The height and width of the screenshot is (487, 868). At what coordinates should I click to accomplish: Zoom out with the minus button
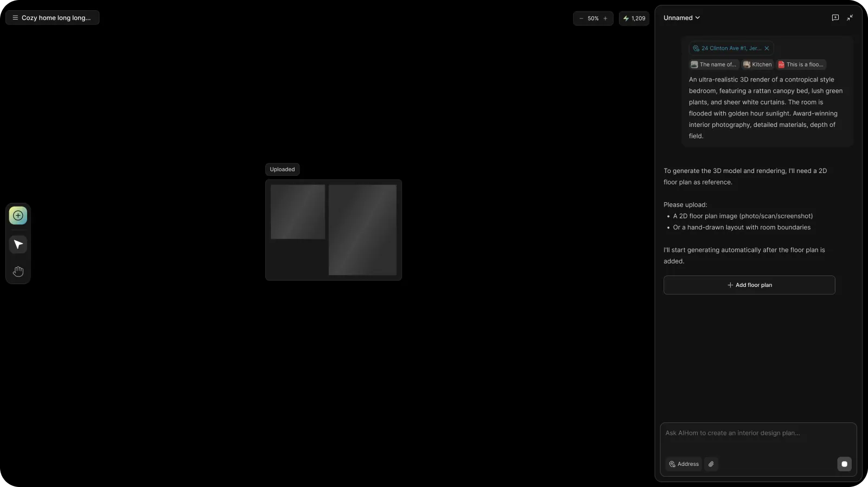click(x=581, y=18)
